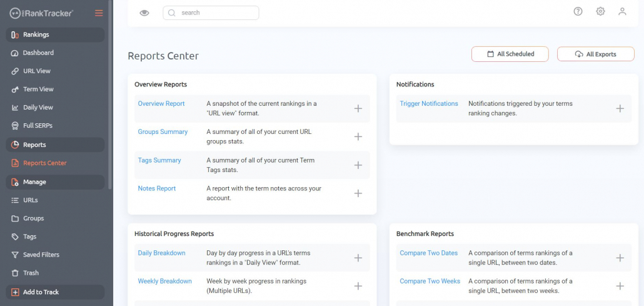Click the magnifier icon in search box
This screenshot has width=644, height=306.
(172, 13)
